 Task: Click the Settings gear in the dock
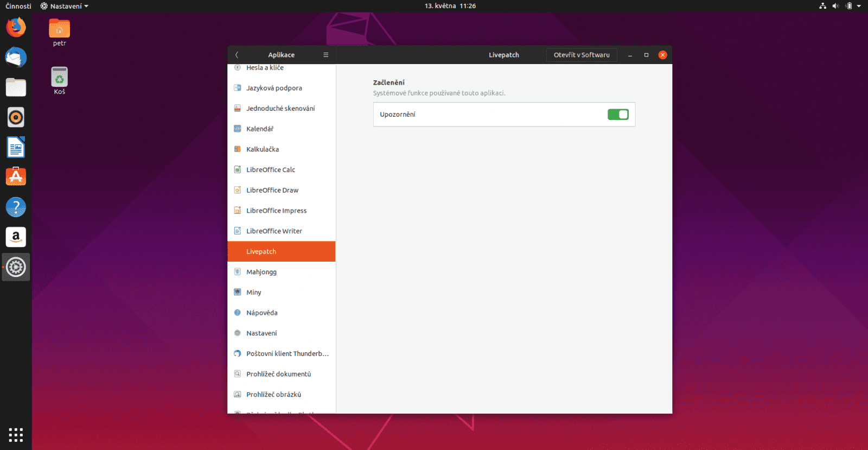[16, 267]
